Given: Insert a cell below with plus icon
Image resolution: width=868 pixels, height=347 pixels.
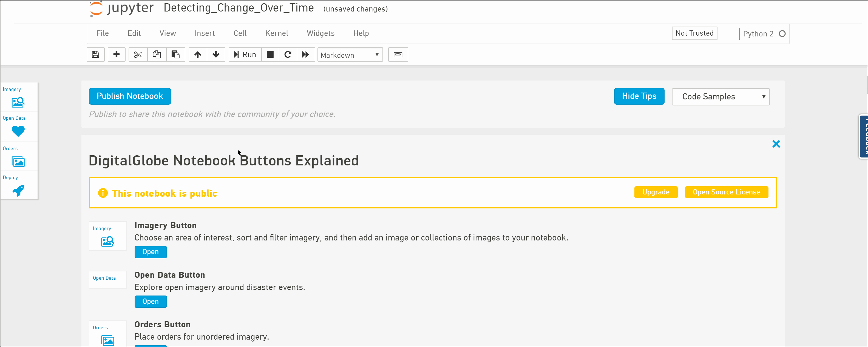Looking at the screenshot, I should tap(117, 55).
